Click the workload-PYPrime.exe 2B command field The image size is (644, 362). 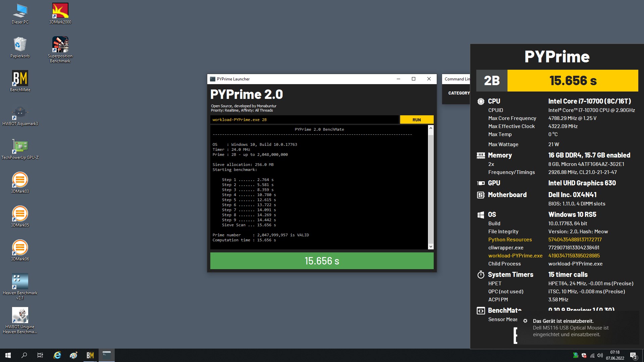pyautogui.click(x=304, y=120)
